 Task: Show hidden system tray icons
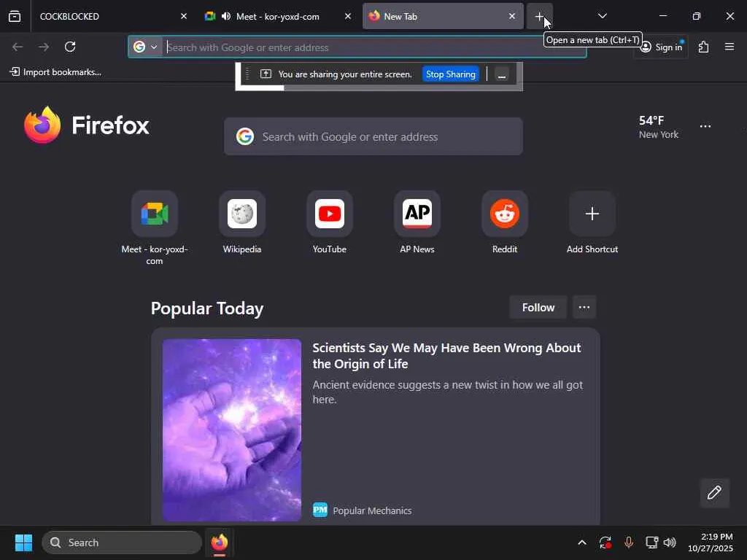[582, 542]
